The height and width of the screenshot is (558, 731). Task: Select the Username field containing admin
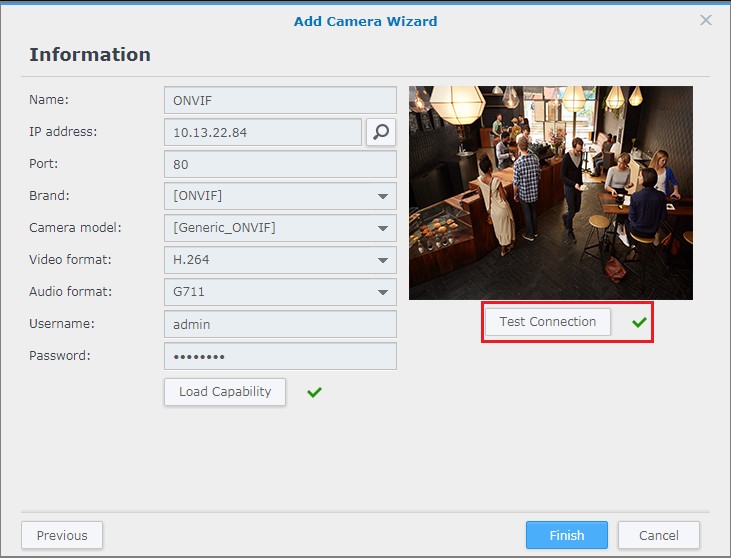(280, 324)
